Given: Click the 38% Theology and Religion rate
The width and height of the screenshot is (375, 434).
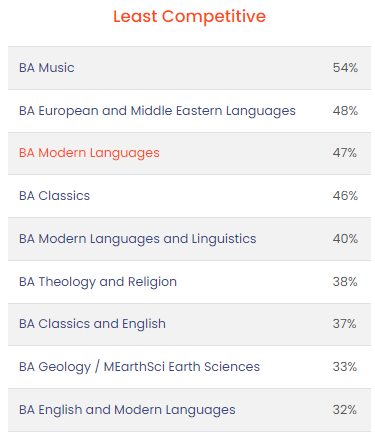Looking at the screenshot, I should pos(345,282).
